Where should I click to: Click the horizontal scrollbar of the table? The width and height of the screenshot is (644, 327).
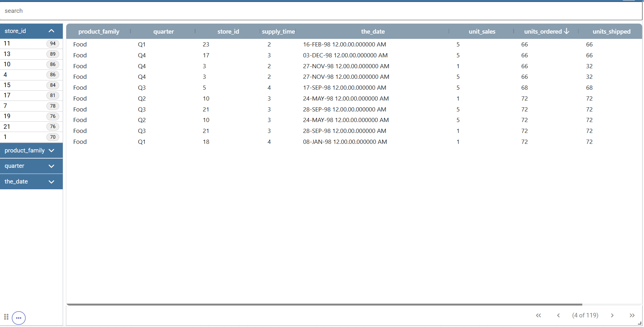[324, 305]
